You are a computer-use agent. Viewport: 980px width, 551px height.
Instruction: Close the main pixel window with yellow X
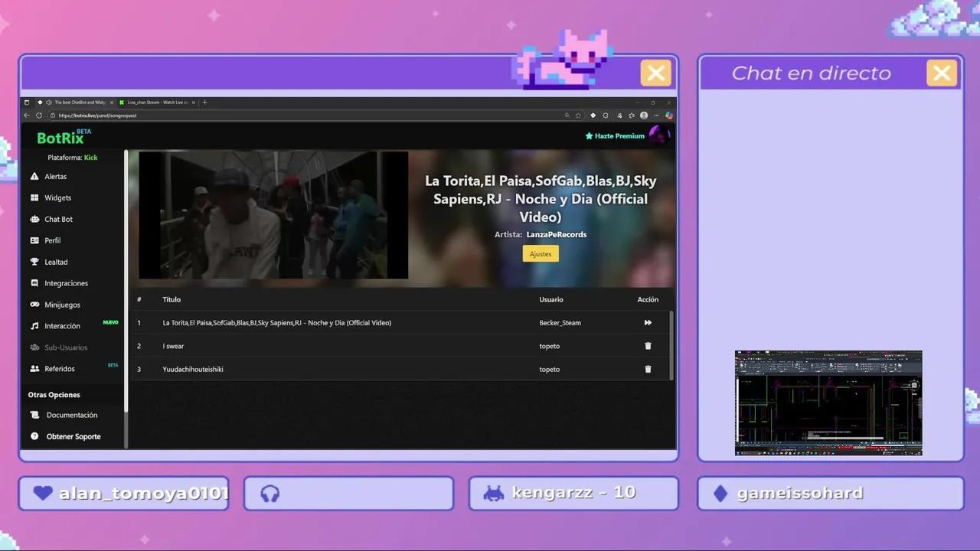click(x=656, y=73)
